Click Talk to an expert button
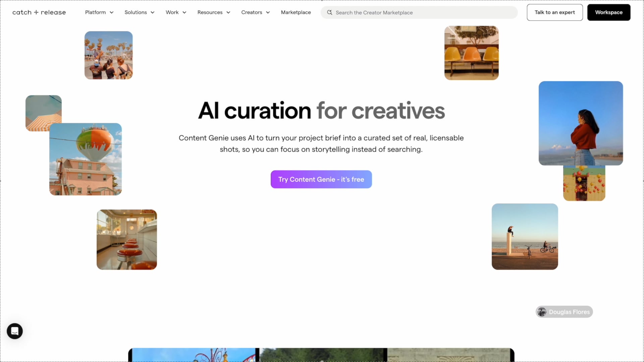Viewport: 644px width, 362px height. [x=554, y=12]
